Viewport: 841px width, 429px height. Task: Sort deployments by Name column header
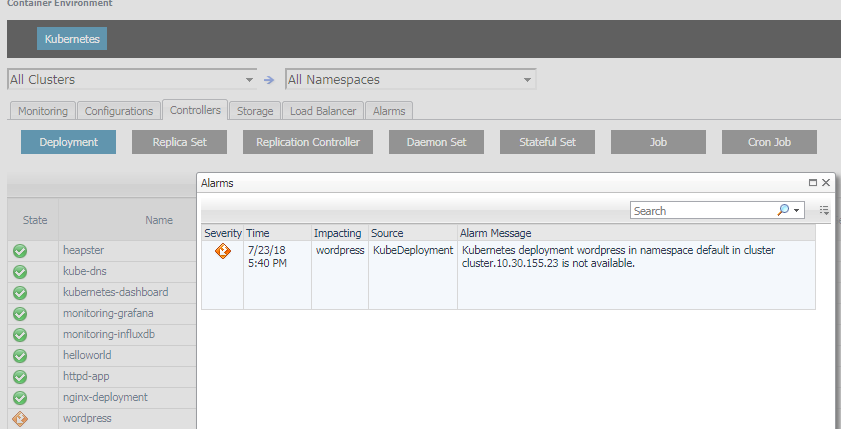159,220
